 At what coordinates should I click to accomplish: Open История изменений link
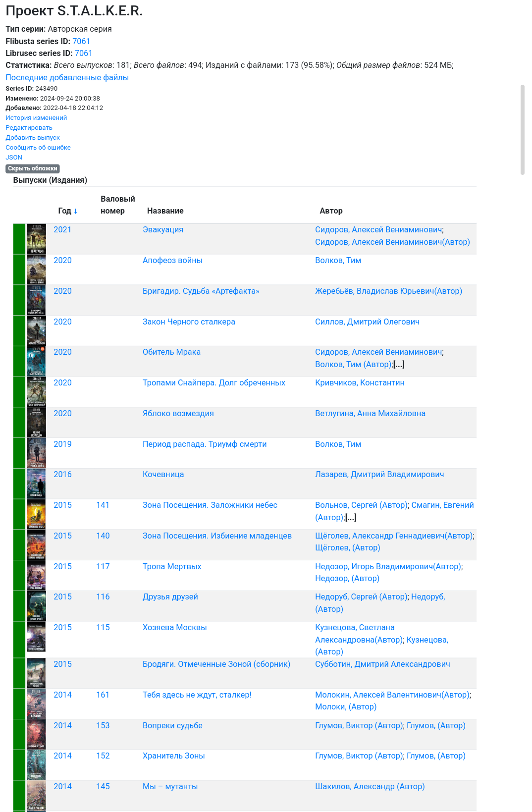tap(36, 118)
